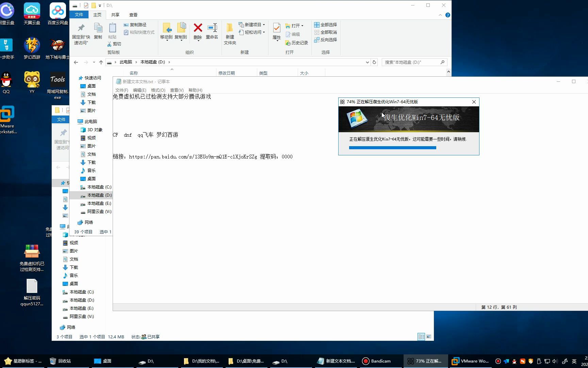The height and width of the screenshot is (368, 588).
Task: Select 音乐 in front Explorer tree
Action: tap(88, 170)
